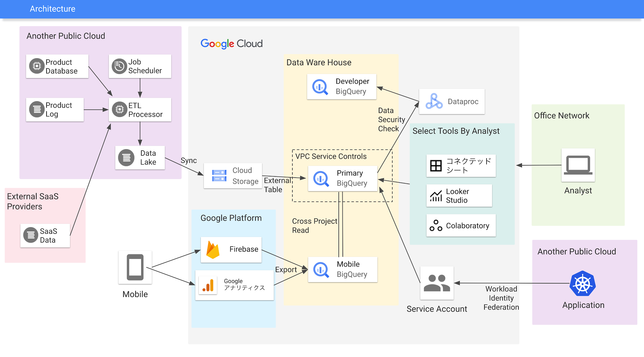Click the Office Network heading

[x=561, y=116]
